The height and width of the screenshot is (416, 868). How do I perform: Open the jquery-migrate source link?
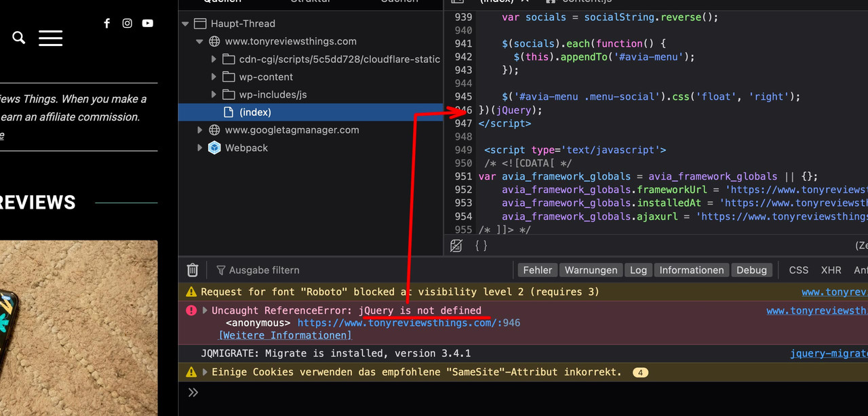click(829, 354)
